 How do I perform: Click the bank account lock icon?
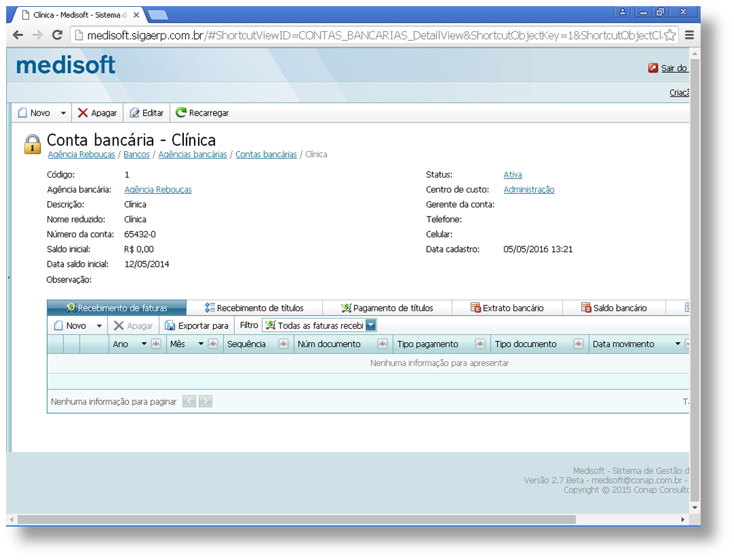[32, 144]
